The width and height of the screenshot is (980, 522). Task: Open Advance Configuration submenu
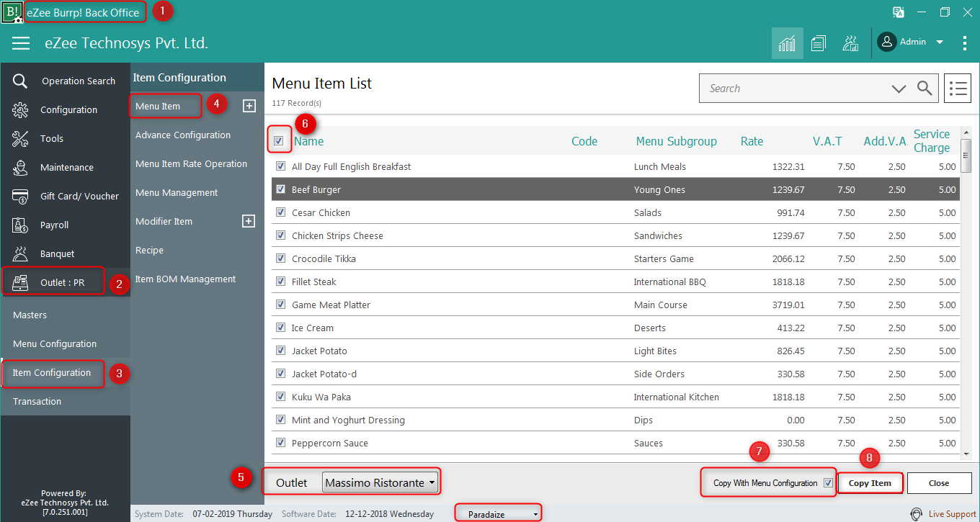coord(183,135)
